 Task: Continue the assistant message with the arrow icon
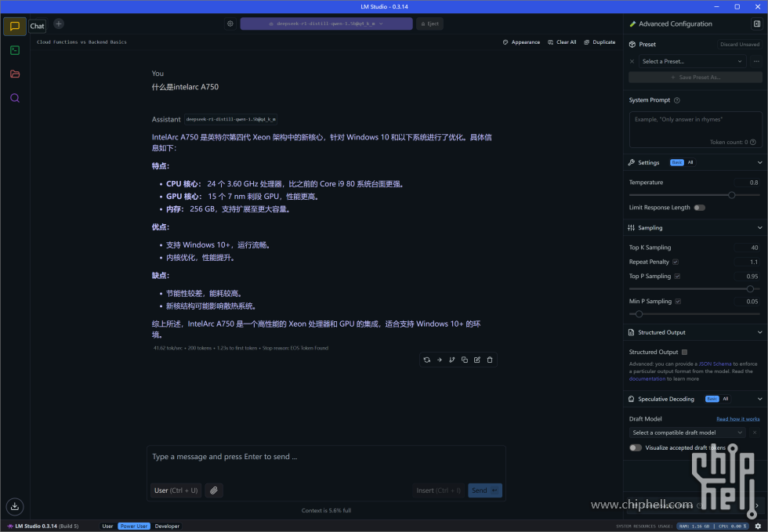click(x=440, y=360)
